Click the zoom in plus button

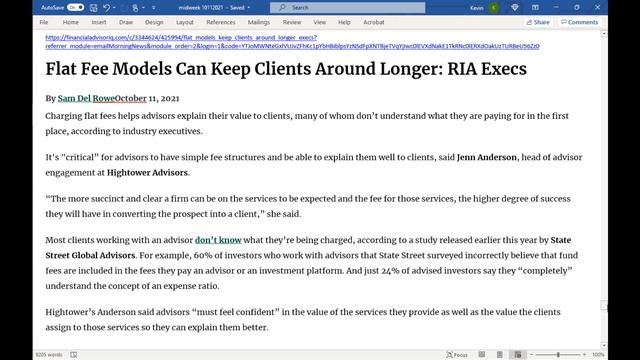click(x=584, y=355)
